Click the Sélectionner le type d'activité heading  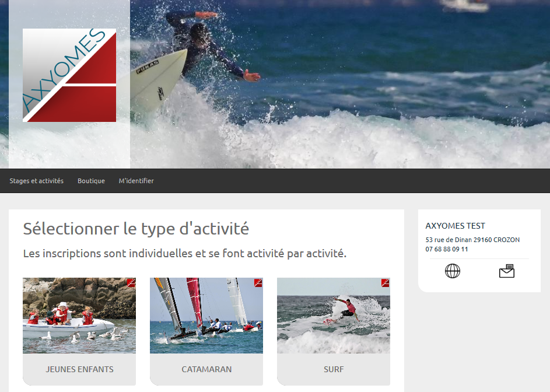(x=136, y=229)
